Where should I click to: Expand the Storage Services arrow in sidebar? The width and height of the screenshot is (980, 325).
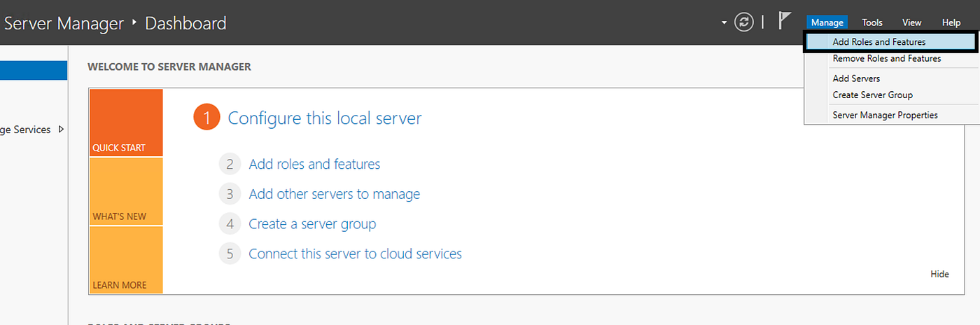click(x=62, y=130)
